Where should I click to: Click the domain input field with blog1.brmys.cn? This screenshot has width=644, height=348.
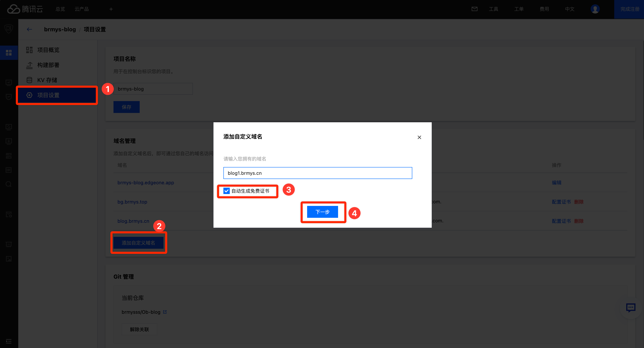coord(317,173)
